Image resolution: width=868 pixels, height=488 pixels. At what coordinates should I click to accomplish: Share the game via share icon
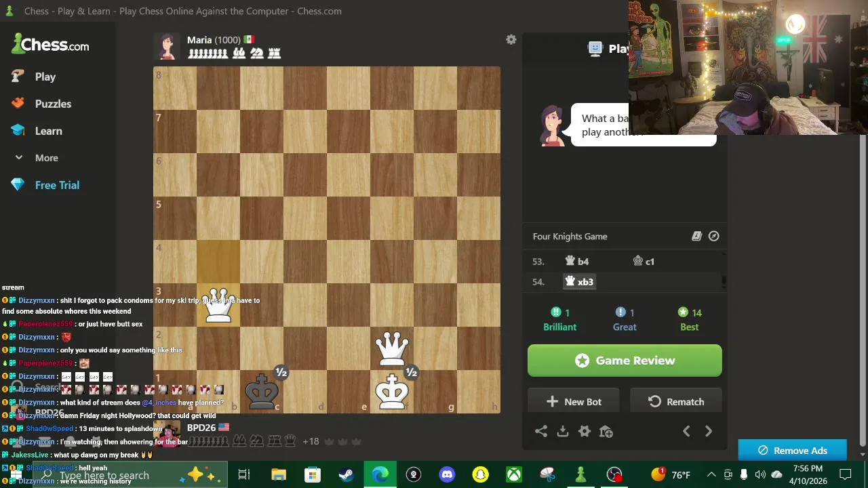point(541,431)
